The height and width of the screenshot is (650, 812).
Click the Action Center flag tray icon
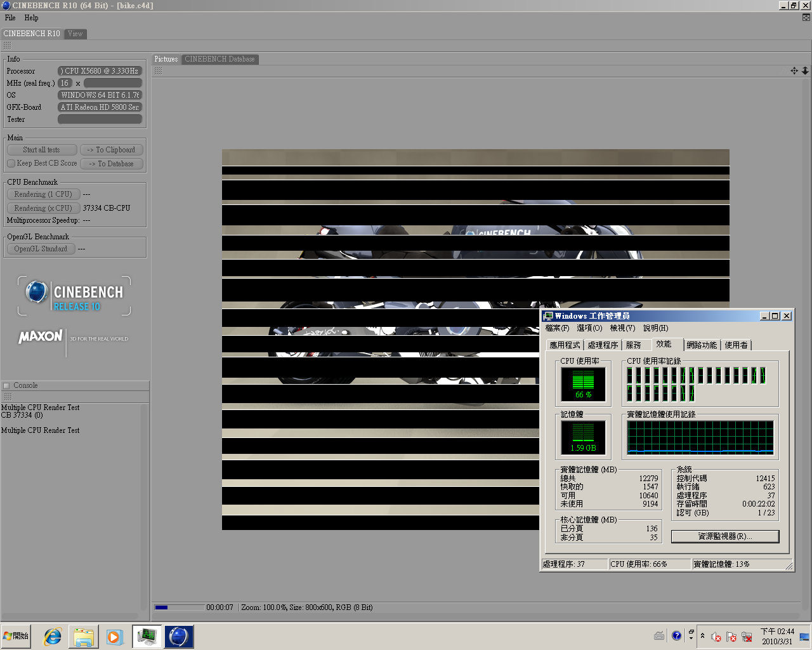click(731, 637)
